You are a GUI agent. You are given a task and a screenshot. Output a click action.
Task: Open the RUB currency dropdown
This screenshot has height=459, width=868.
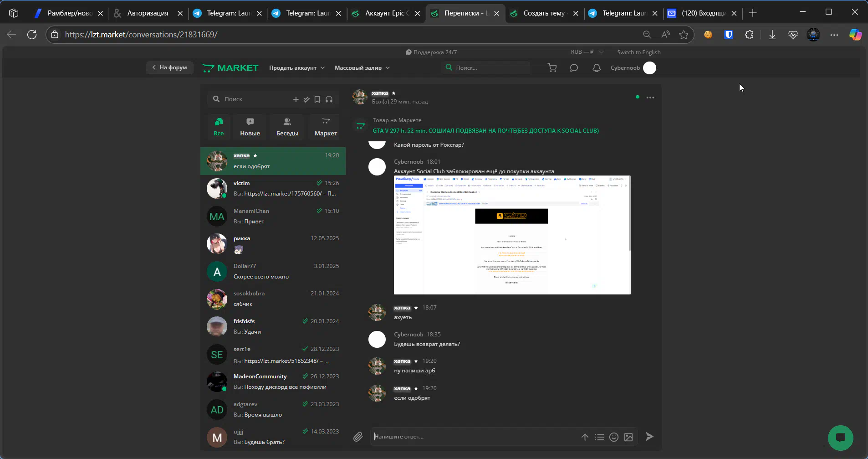(587, 52)
